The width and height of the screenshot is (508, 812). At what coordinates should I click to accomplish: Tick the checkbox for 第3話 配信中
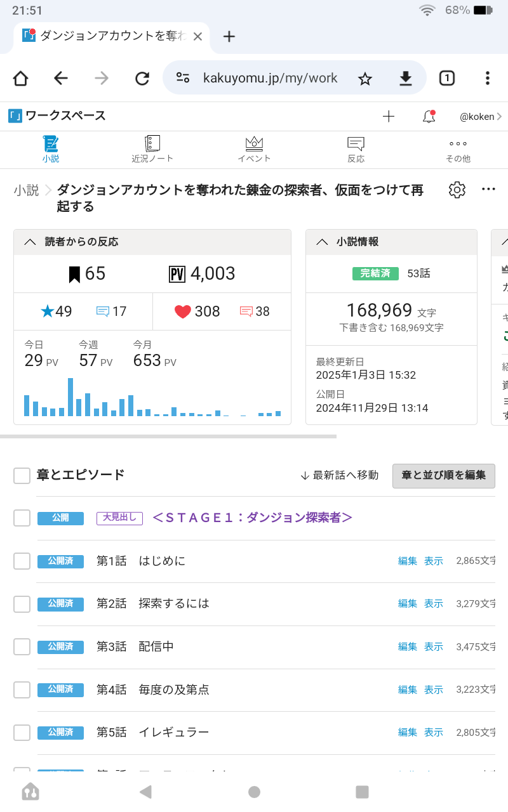coord(22,646)
